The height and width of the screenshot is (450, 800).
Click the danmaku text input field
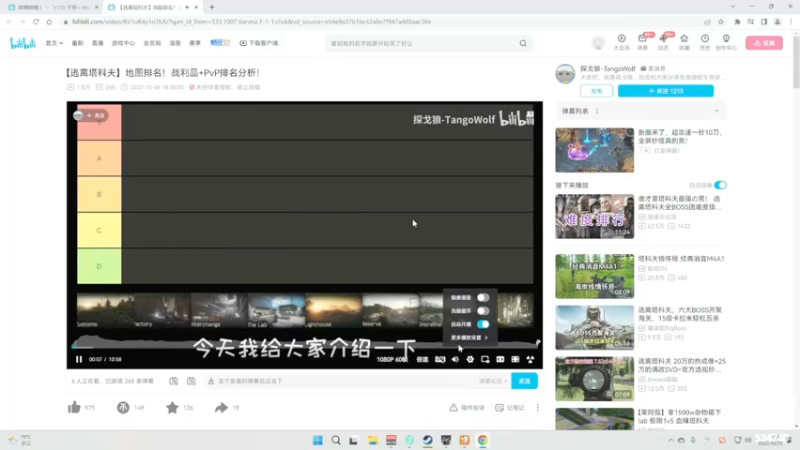(339, 381)
